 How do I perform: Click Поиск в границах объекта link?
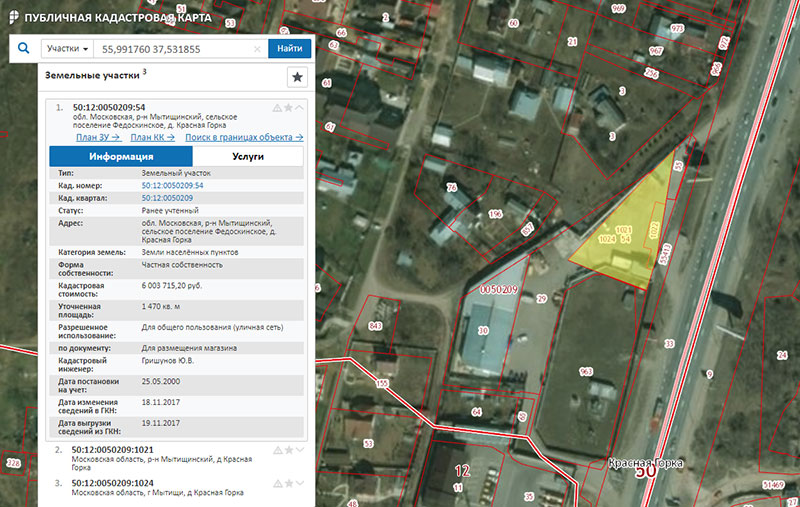(x=245, y=137)
